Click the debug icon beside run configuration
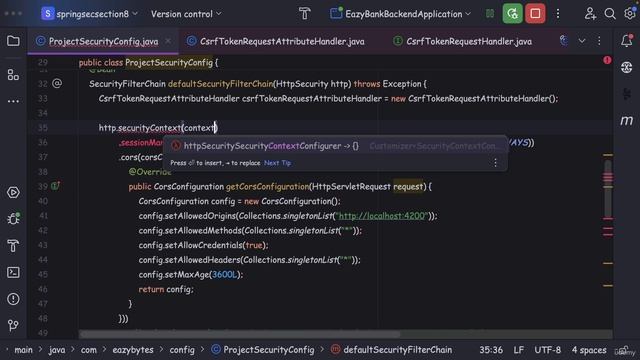The width and height of the screenshot is (640, 360). [490, 14]
